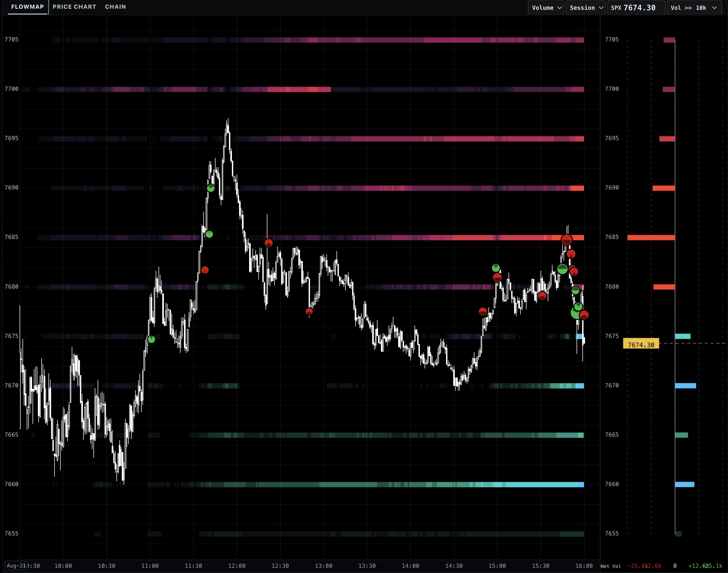Click the 7690 red net volume bar

(x=664, y=188)
